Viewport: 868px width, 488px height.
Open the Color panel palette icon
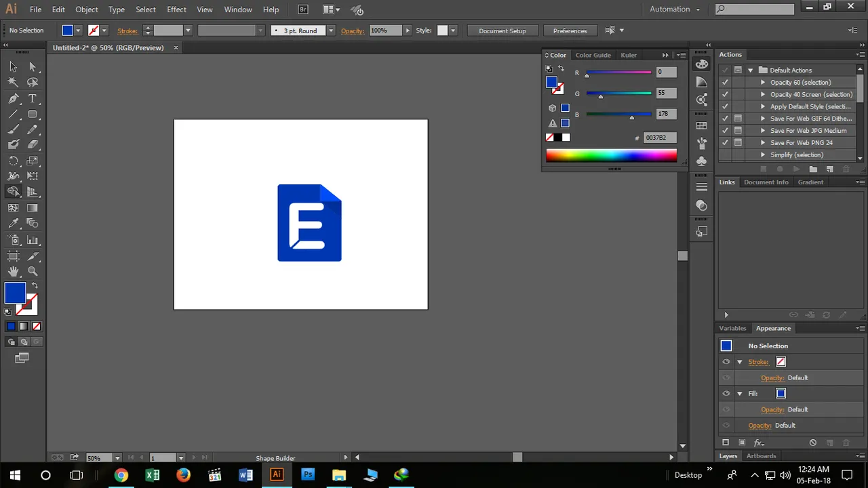(x=702, y=64)
